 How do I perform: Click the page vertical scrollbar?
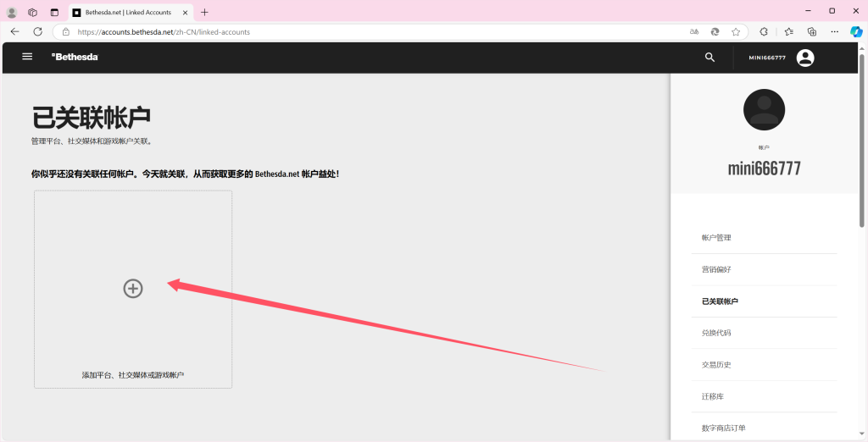862,139
